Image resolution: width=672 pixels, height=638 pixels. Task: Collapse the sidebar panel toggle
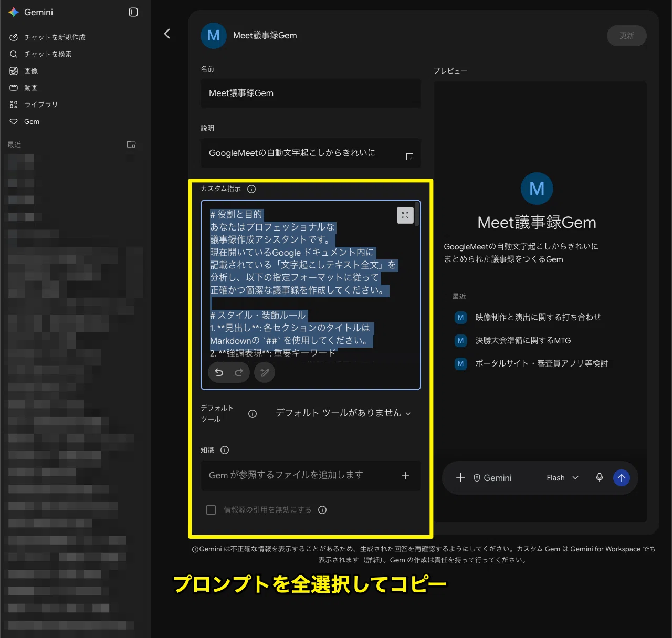coord(133,12)
